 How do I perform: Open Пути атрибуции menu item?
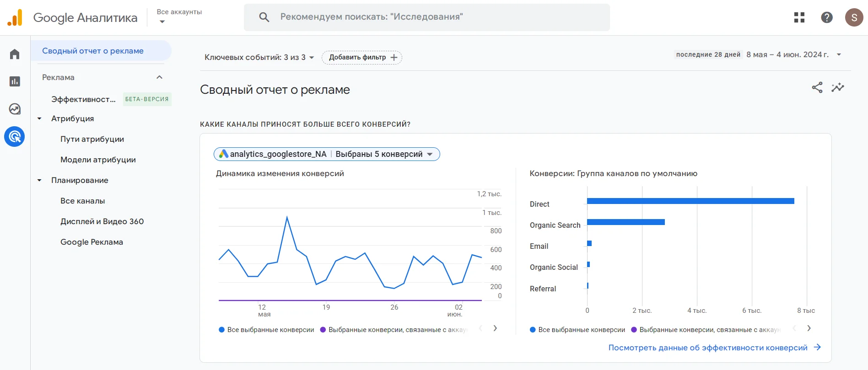92,139
